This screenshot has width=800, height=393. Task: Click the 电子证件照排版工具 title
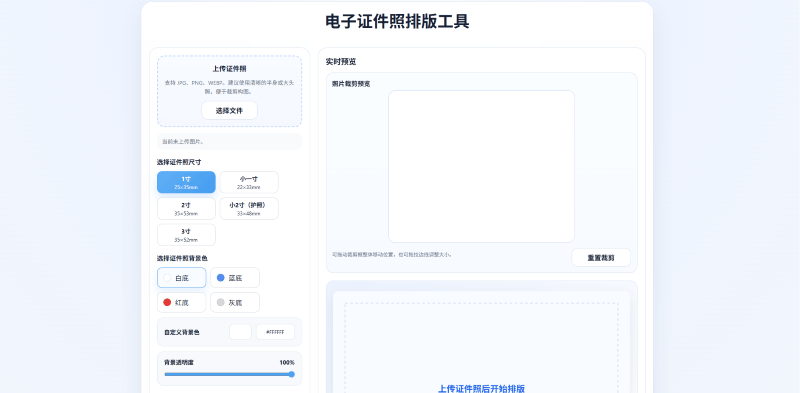[397, 21]
